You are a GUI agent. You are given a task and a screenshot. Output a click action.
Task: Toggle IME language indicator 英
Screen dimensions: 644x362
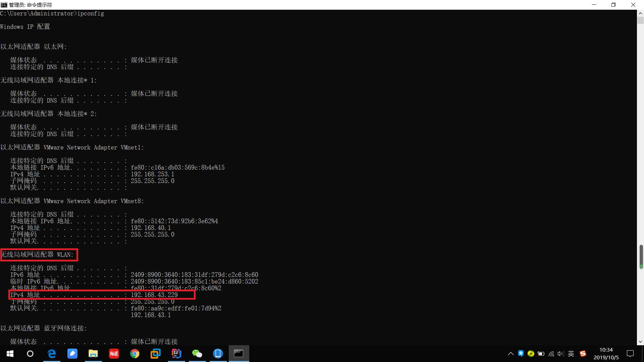pos(571,354)
